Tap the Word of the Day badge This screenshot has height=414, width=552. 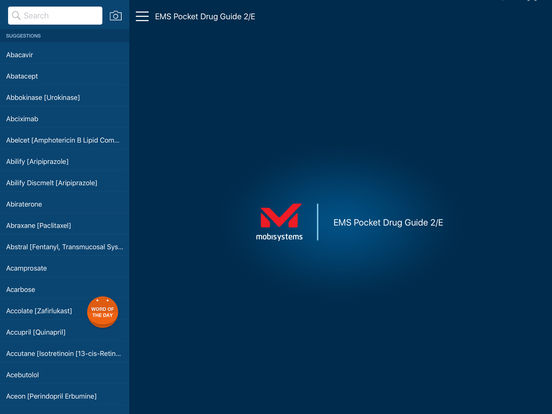coord(102,312)
